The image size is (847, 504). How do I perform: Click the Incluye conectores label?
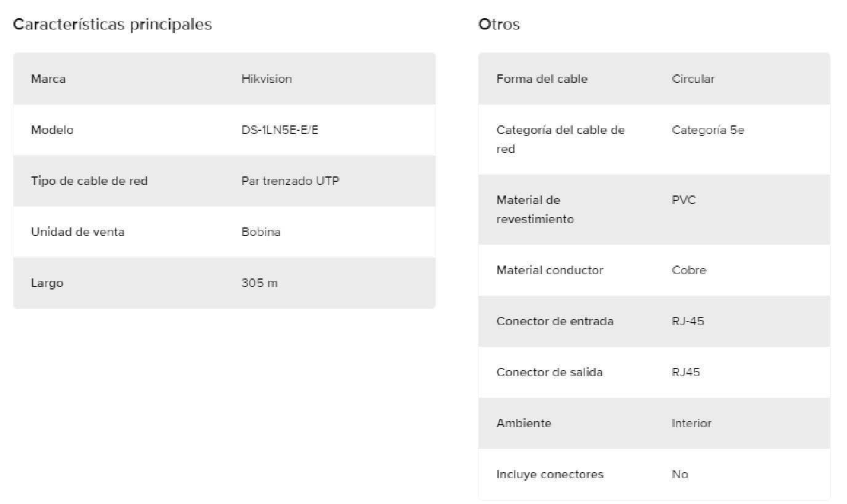tap(550, 474)
